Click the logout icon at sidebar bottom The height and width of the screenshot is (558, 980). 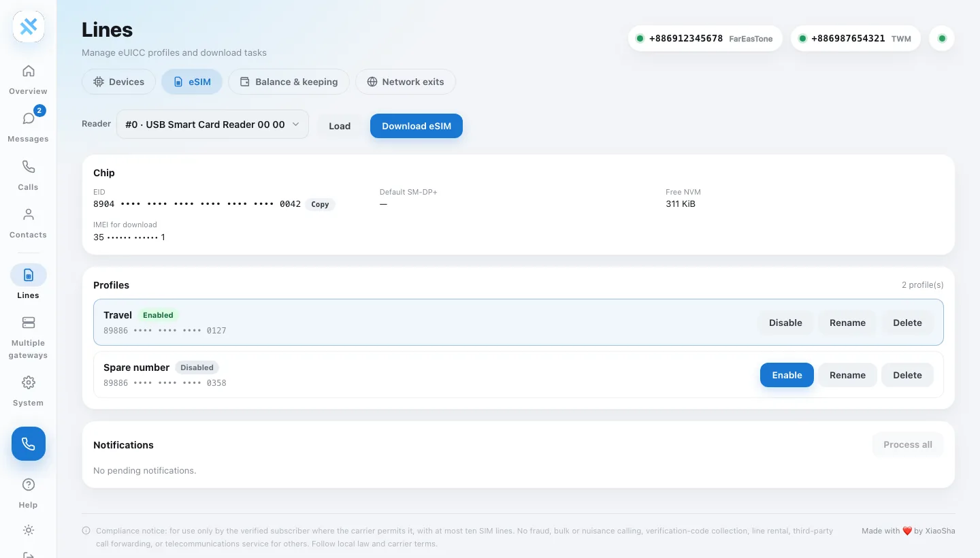[x=29, y=554]
